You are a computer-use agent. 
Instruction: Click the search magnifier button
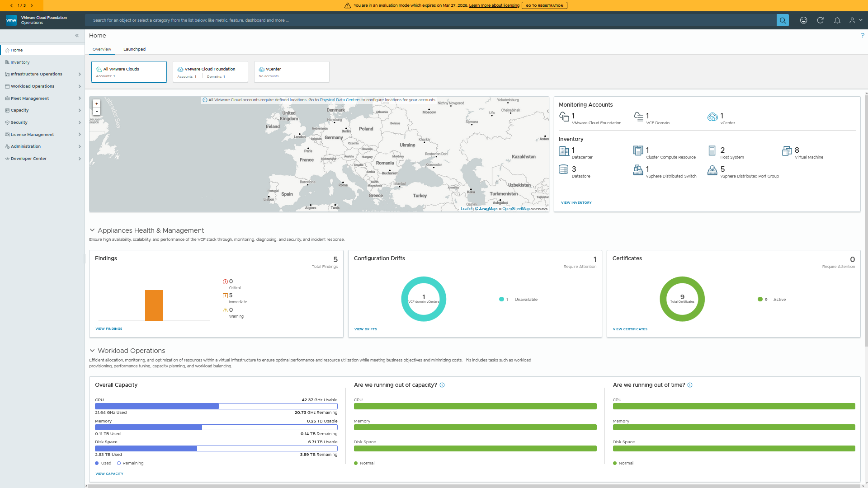783,20
